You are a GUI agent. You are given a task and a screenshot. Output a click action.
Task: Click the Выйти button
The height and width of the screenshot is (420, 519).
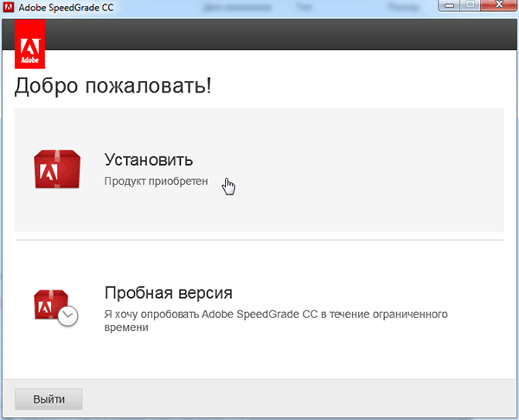tap(48, 399)
